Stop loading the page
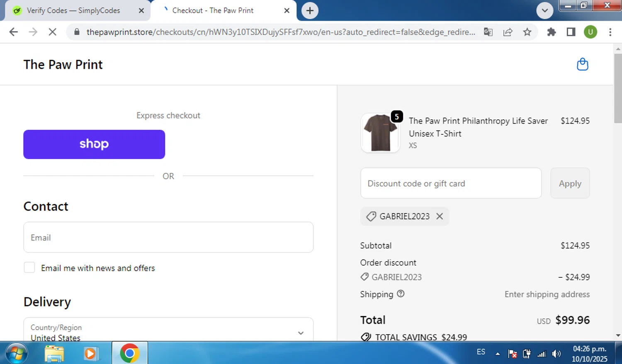Viewport: 622px width, 364px height. coord(52,32)
